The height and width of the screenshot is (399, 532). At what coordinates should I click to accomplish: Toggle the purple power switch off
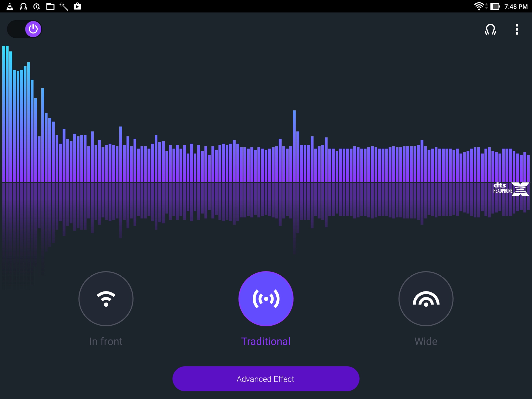pos(33,29)
